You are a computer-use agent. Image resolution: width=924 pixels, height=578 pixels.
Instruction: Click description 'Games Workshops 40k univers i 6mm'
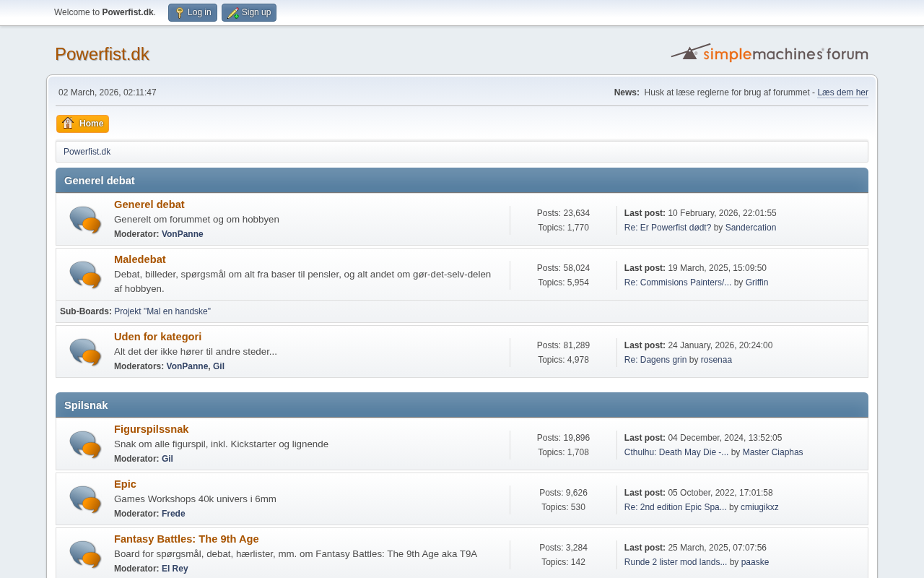tap(195, 499)
